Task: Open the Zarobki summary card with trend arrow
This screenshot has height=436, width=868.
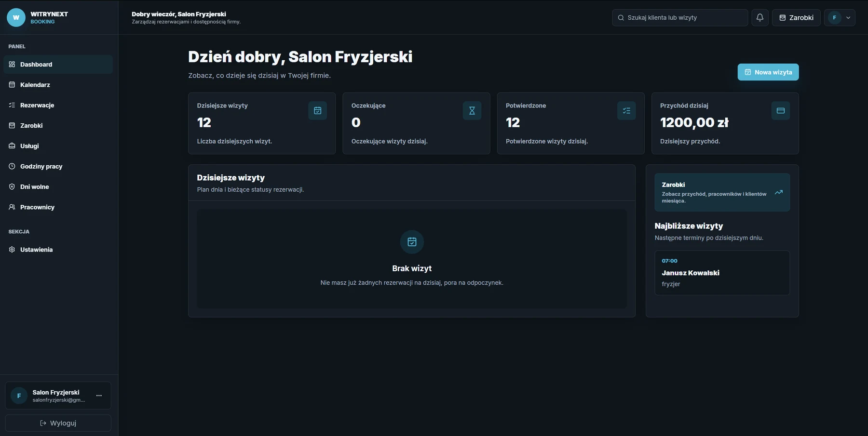Action: tap(722, 192)
